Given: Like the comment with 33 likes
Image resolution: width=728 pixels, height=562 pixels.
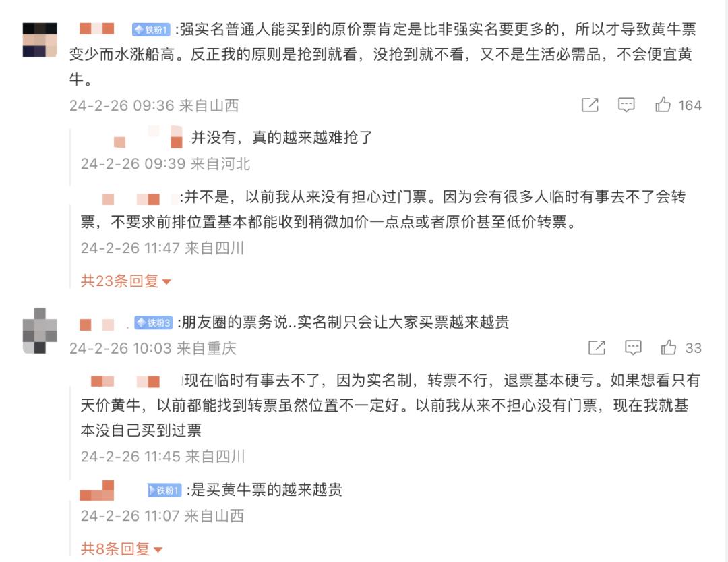Looking at the screenshot, I should click(669, 347).
